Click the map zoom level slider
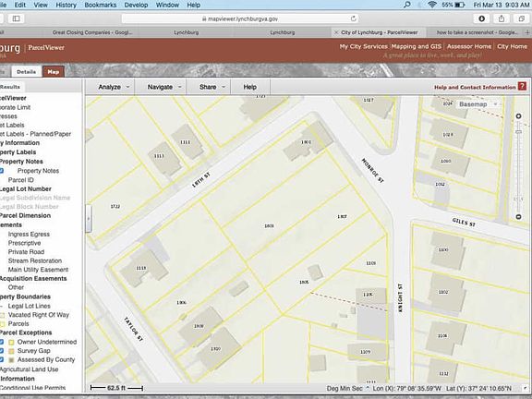Viewport: 532px width, 399px height. pyautogui.click(x=518, y=166)
